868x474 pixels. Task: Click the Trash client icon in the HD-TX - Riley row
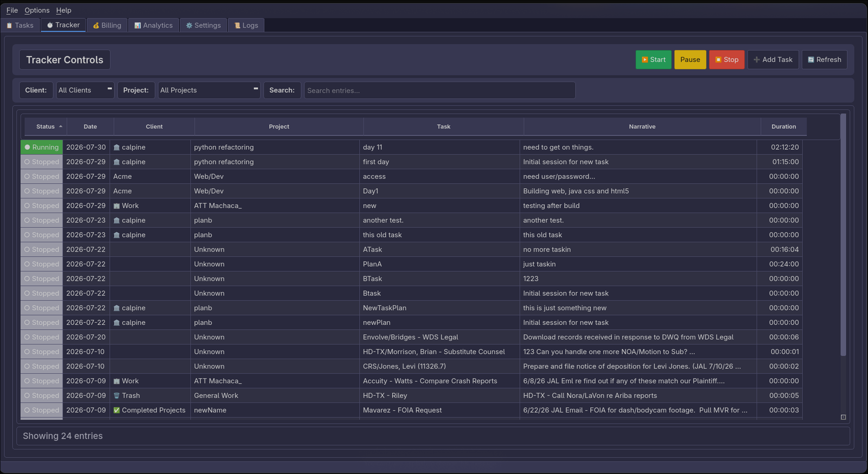116,396
